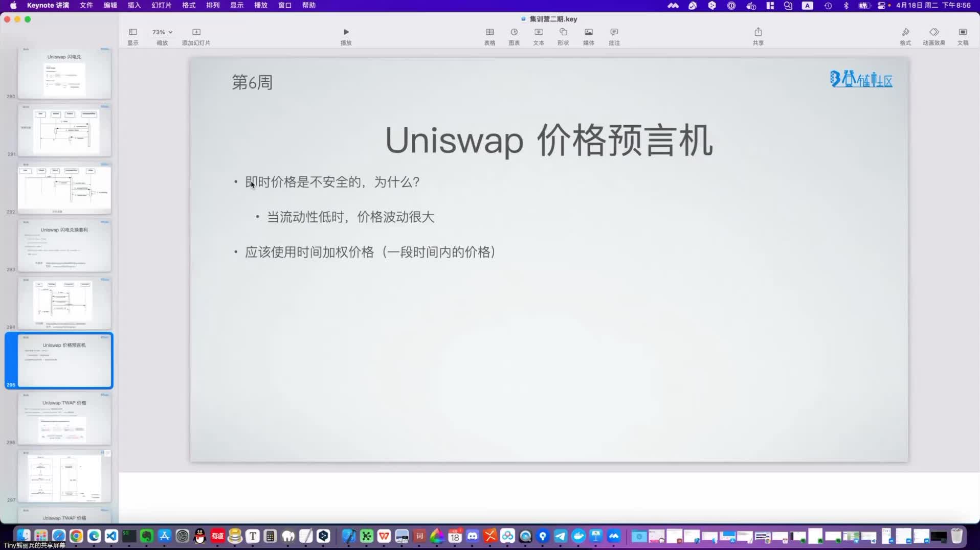Open Google Chrome from the Dock
Screen dimensions: 980x550
[76, 536]
